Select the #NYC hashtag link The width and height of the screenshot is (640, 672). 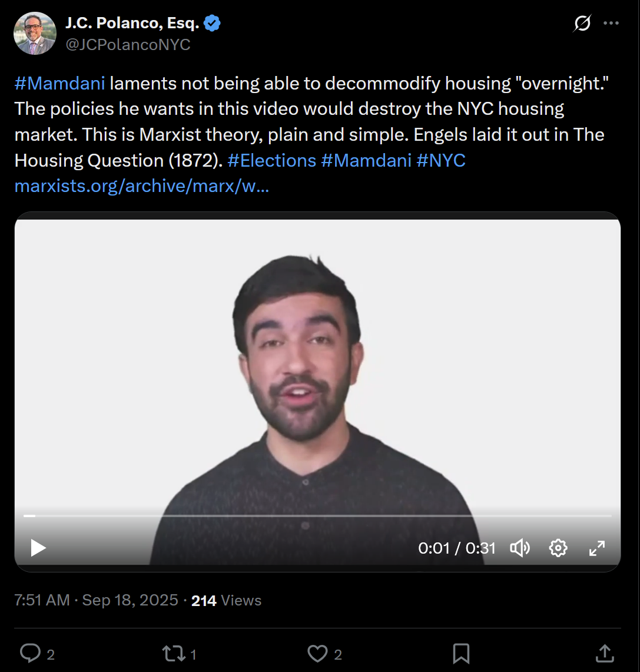(x=441, y=161)
